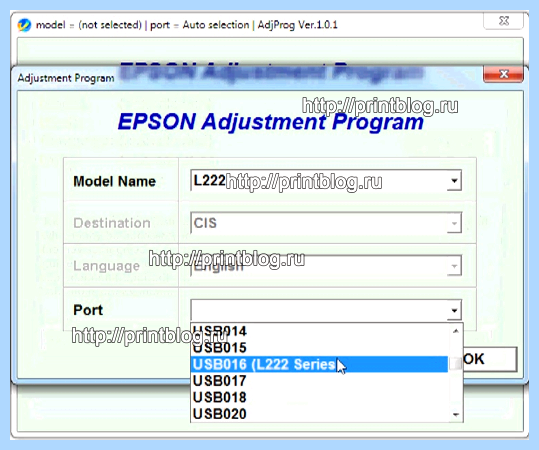The width and height of the screenshot is (539, 450).
Task: Click the port list scrollbar thumb
Action: [456, 364]
